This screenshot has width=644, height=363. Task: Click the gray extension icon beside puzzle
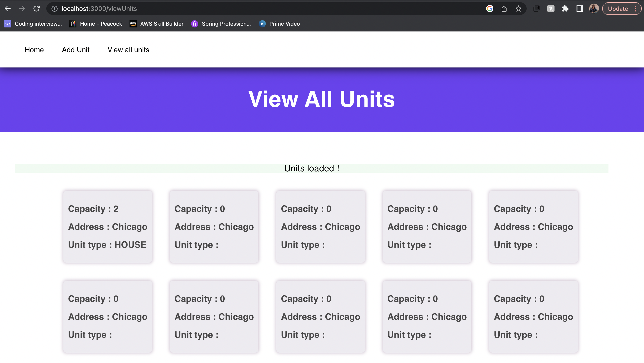(551, 9)
